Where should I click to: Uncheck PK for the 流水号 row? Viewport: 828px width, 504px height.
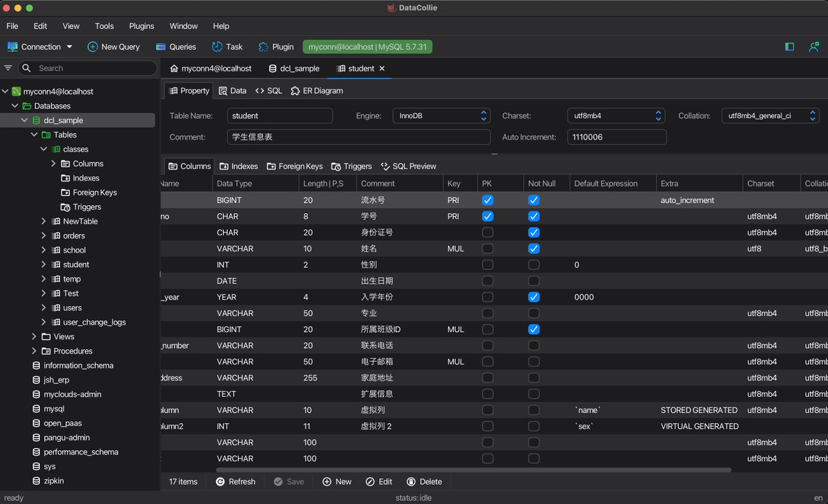488,200
